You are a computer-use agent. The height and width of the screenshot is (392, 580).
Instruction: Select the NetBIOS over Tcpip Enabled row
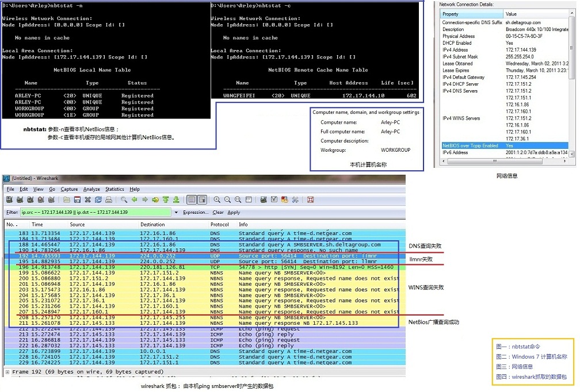click(505, 146)
